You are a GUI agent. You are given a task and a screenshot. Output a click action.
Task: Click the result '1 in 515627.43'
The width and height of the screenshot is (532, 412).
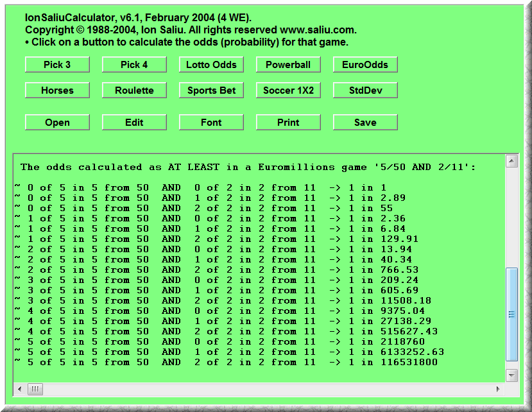click(393, 331)
